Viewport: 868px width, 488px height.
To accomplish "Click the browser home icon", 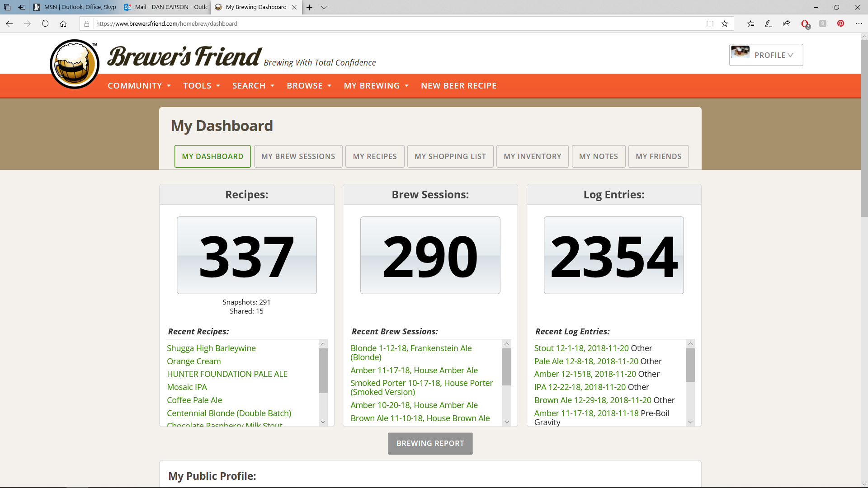I will coord(63,24).
